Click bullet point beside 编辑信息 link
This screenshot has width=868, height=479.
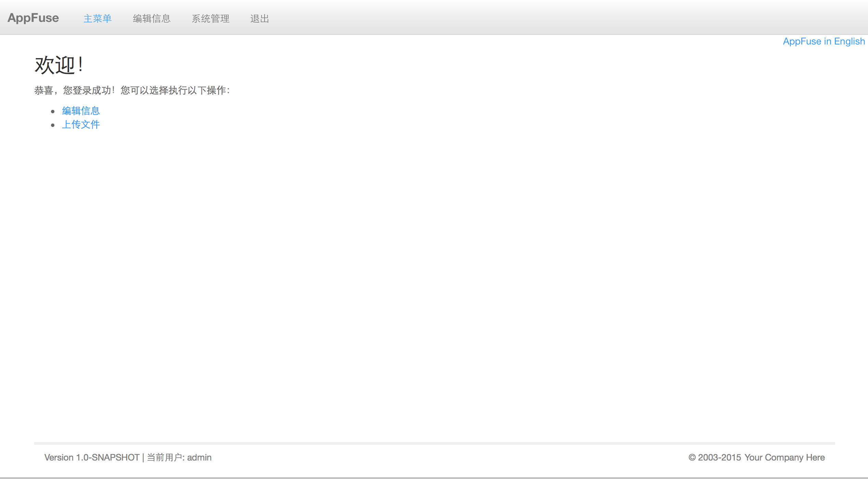tap(53, 112)
